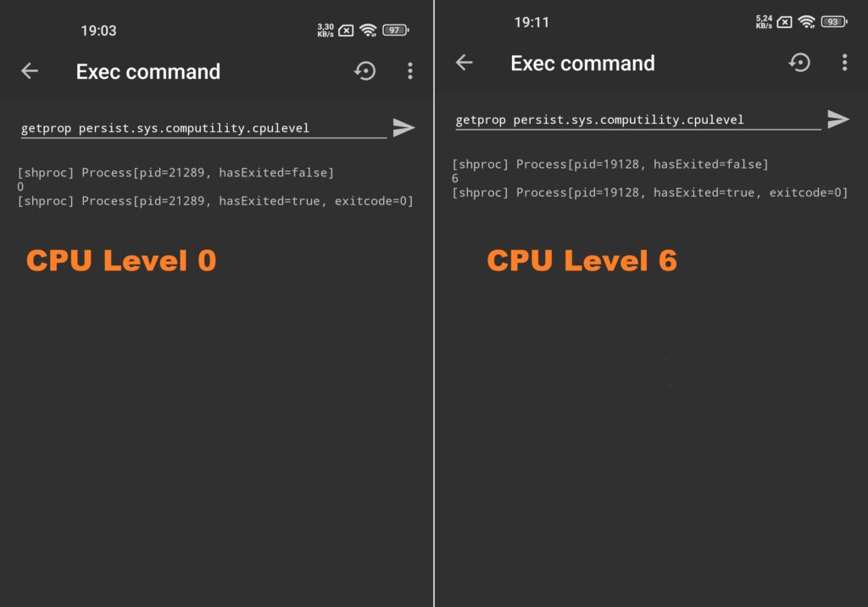Tap the battery indicator showing 97

(395, 30)
